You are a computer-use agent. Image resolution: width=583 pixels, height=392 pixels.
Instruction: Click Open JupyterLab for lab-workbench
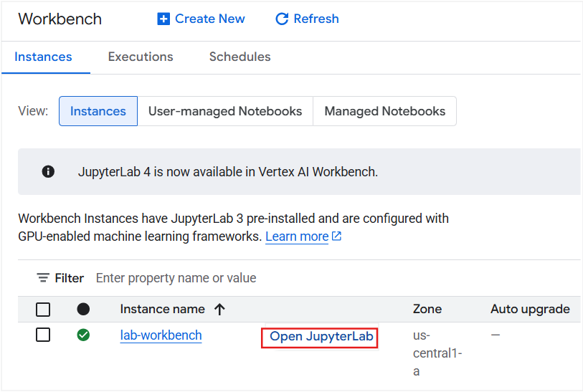click(x=320, y=337)
